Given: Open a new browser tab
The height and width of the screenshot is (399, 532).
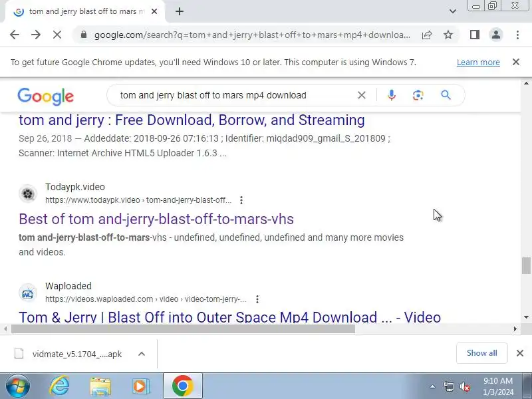Looking at the screenshot, I should [x=180, y=11].
